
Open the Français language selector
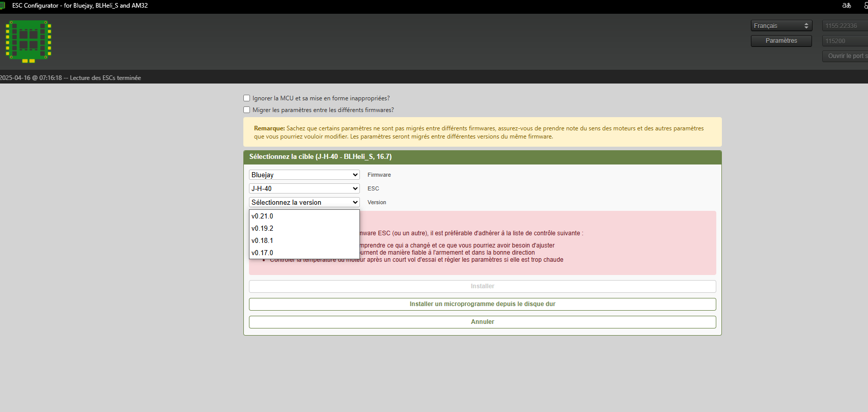click(x=781, y=26)
